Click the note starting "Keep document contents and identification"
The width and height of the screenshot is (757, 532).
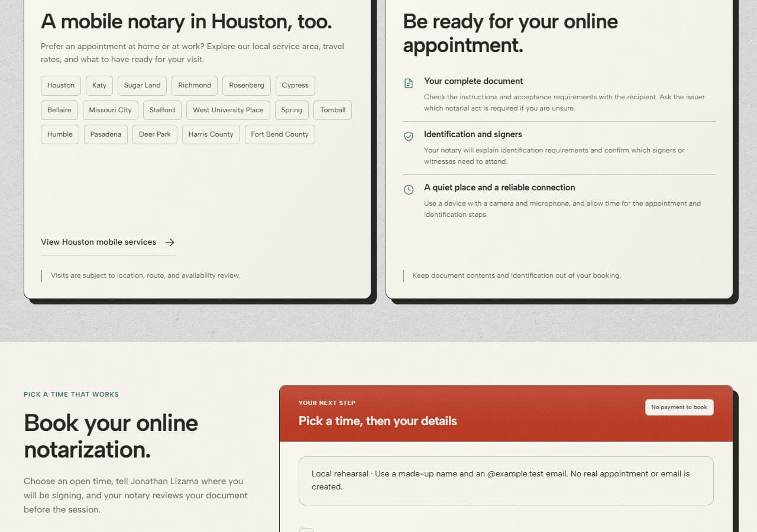[517, 275]
